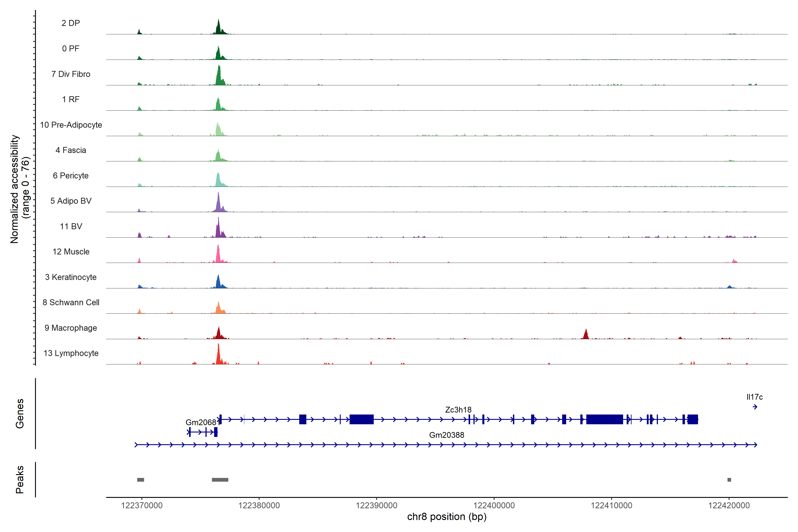Click the chr8 position axis title
Screen dimensions: 798x532
pos(446,517)
